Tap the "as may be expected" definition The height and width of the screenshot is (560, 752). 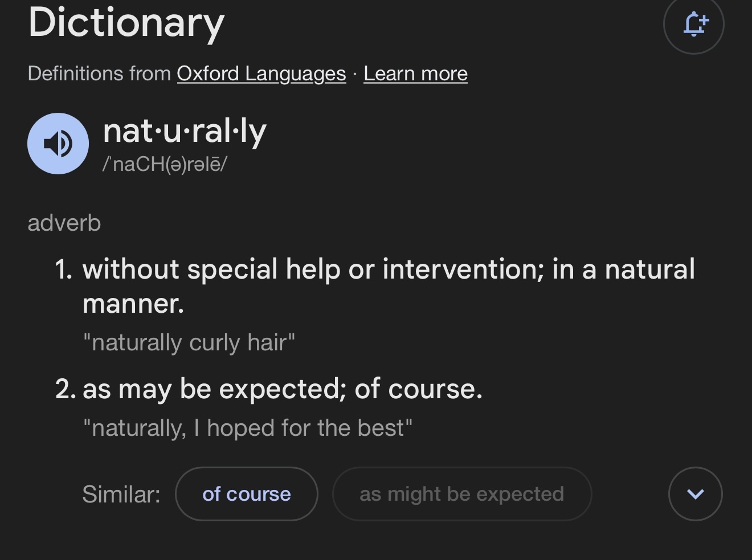click(x=283, y=390)
